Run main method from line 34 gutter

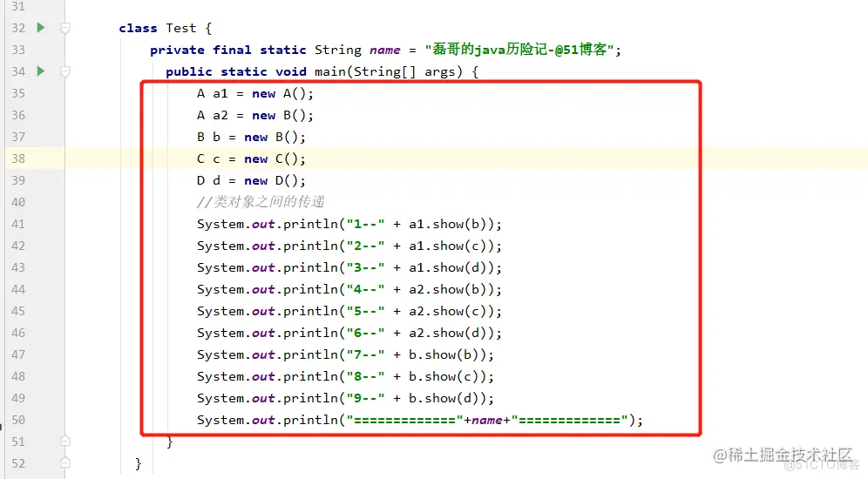[x=40, y=71]
